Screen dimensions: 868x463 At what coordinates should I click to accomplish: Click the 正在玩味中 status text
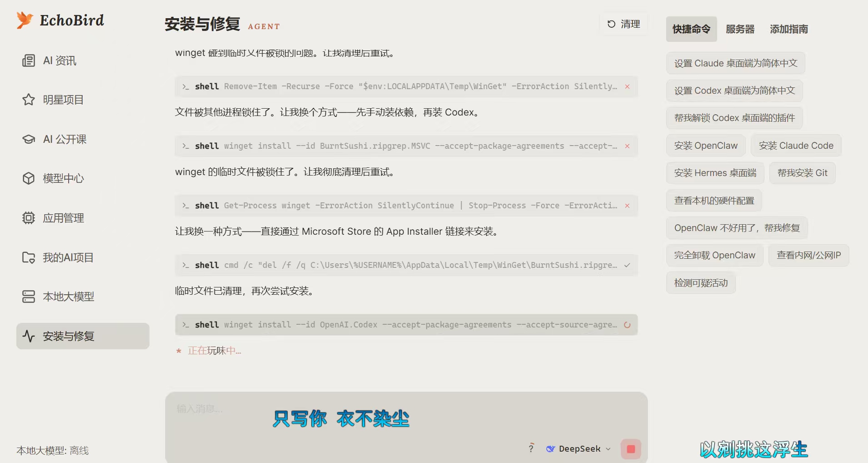coord(215,351)
